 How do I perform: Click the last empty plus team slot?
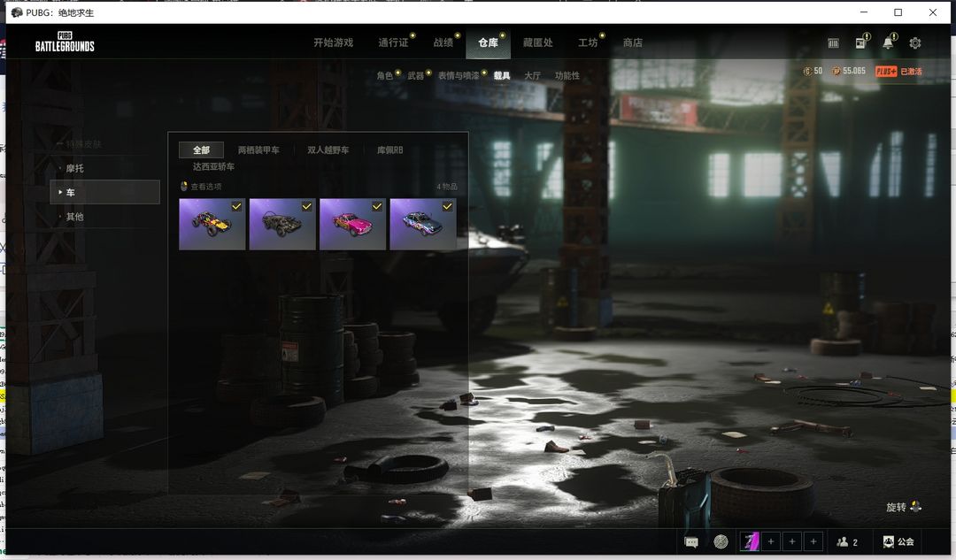pos(813,541)
